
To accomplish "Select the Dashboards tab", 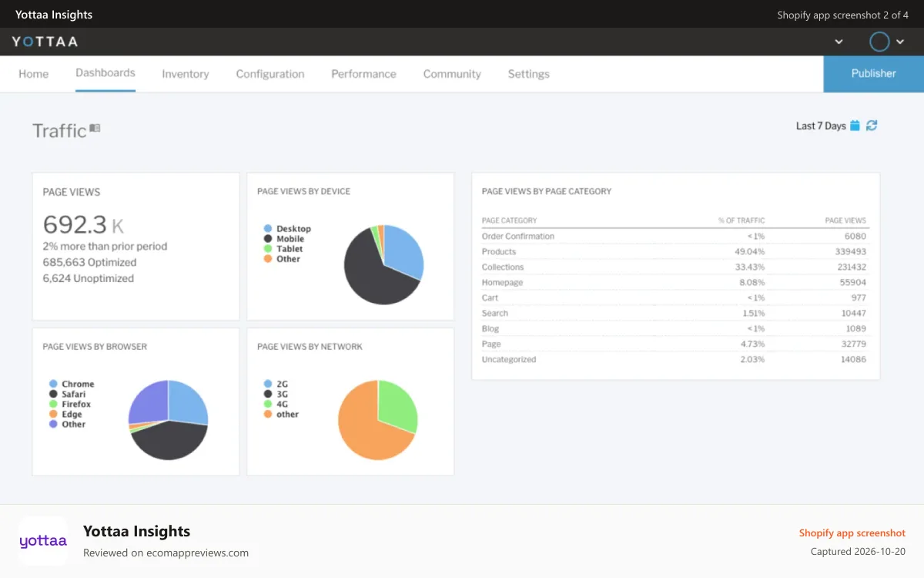I will (105, 72).
